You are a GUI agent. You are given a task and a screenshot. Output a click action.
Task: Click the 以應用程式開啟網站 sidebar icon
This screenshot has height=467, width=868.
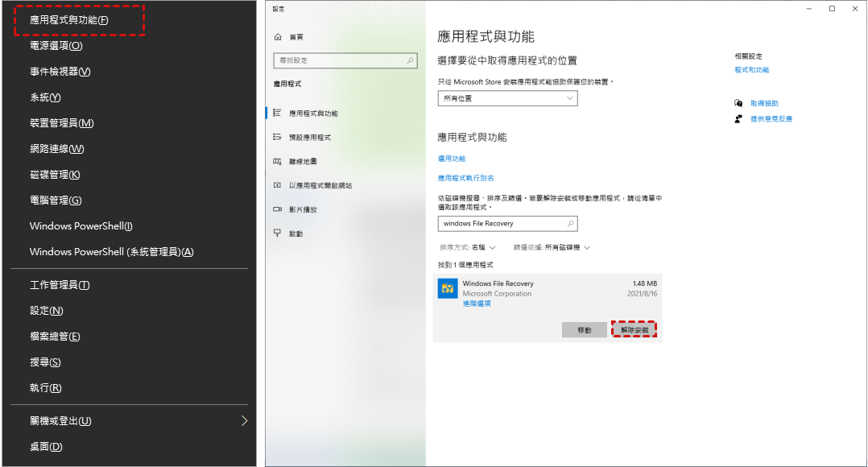tap(277, 185)
